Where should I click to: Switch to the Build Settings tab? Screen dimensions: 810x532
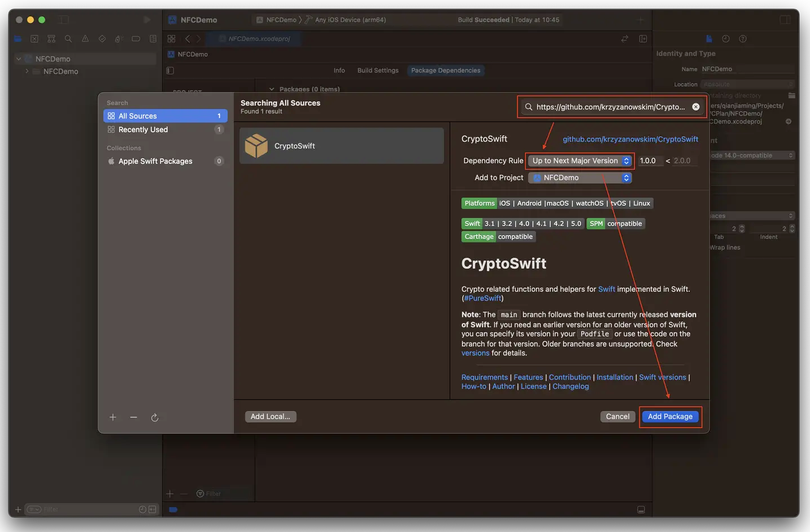tap(378, 71)
